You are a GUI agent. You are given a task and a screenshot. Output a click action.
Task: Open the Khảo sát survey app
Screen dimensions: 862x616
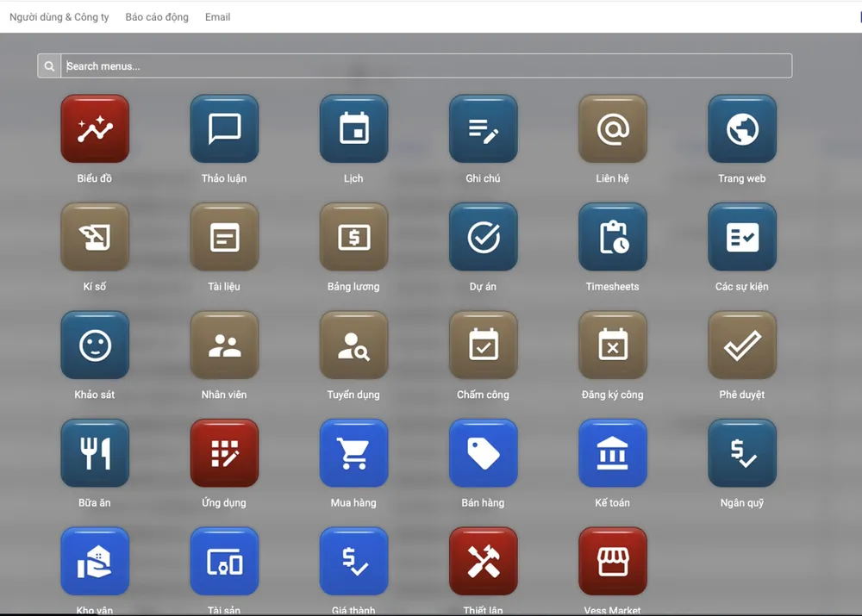[x=95, y=345]
